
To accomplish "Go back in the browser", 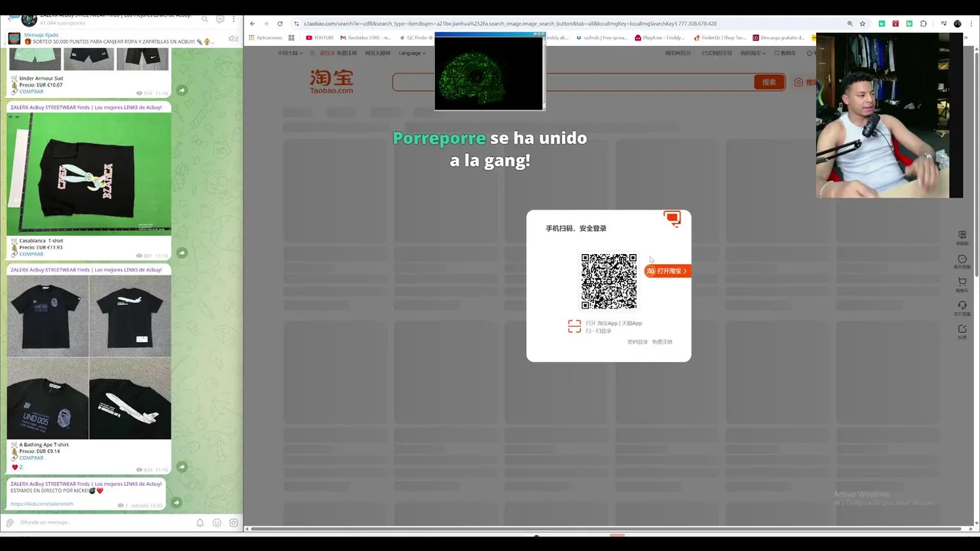I will (x=253, y=24).
